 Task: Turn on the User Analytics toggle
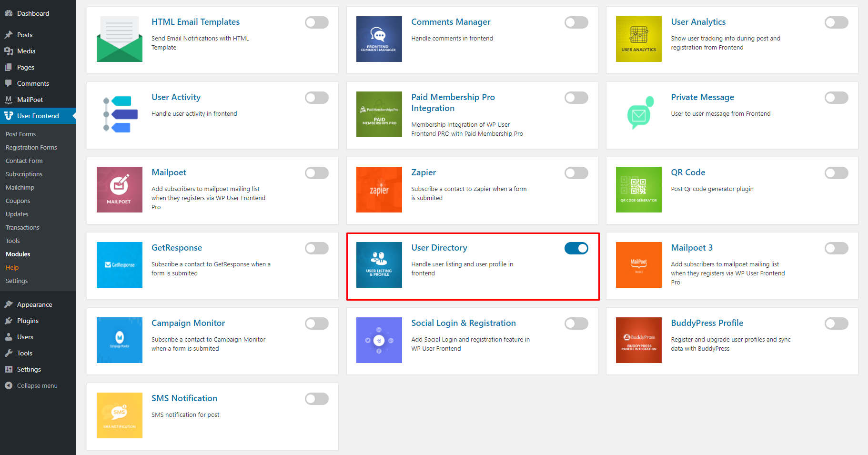pyautogui.click(x=837, y=22)
